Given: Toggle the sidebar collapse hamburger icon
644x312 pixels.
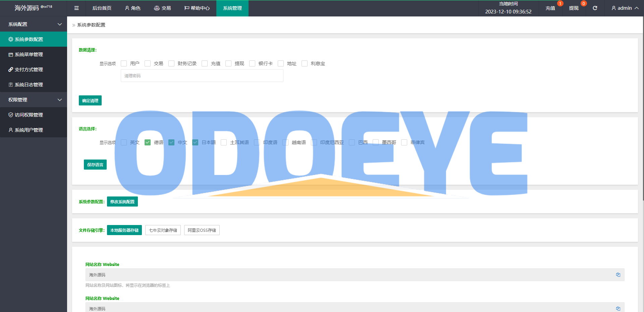Looking at the screenshot, I should coord(76,8).
